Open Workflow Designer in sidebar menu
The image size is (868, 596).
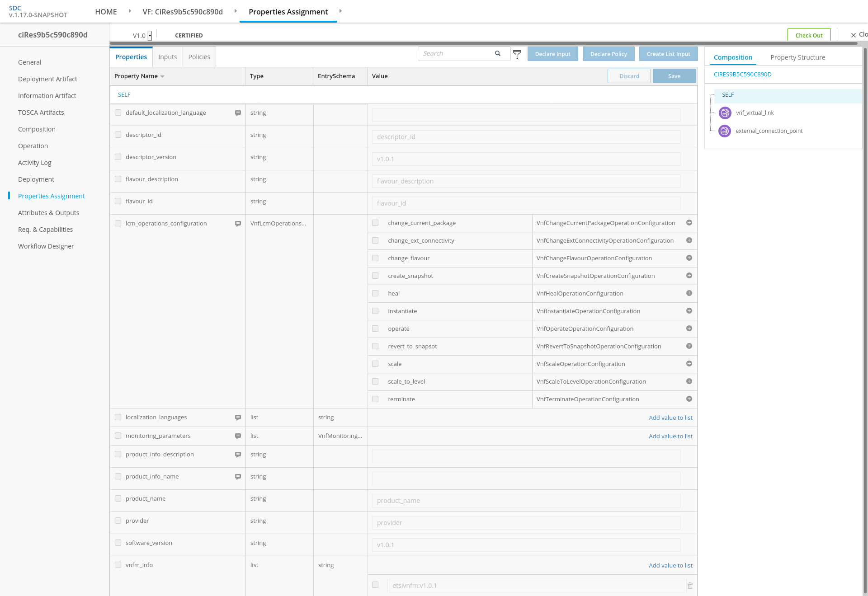click(46, 246)
